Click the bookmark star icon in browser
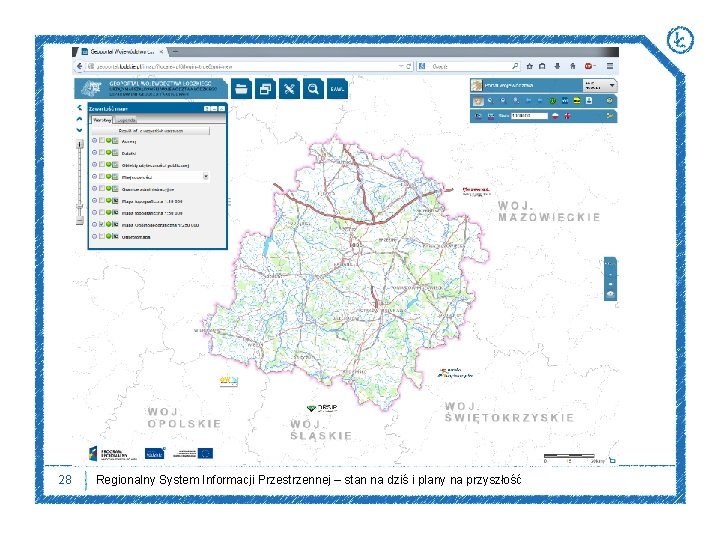Image resolution: width=720 pixels, height=540 pixels. [529, 66]
